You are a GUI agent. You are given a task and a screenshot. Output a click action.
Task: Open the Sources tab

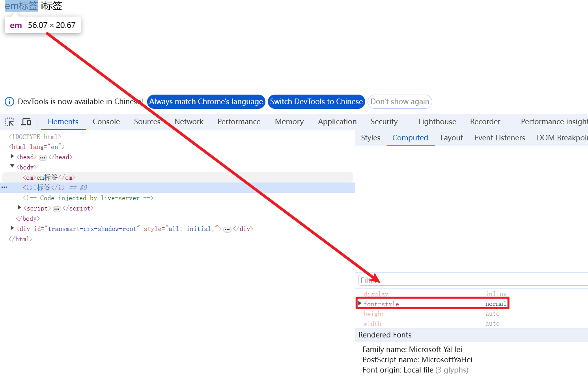[147, 122]
